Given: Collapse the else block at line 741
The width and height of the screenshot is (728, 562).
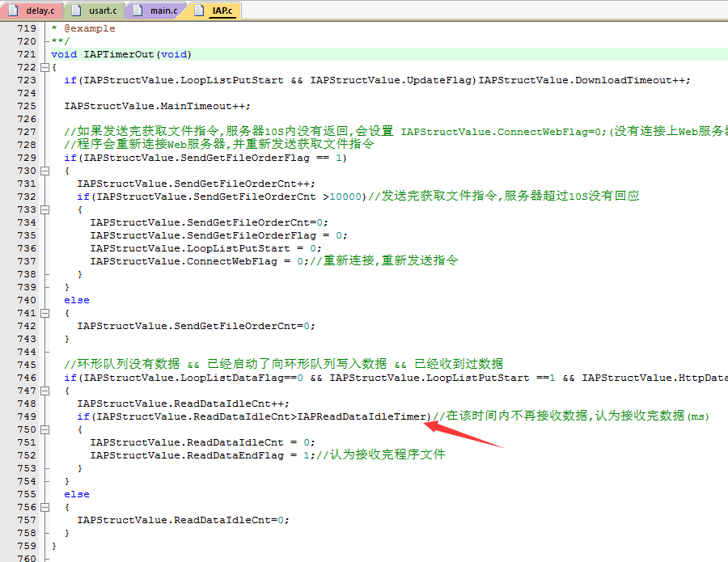Looking at the screenshot, I should click(x=45, y=313).
